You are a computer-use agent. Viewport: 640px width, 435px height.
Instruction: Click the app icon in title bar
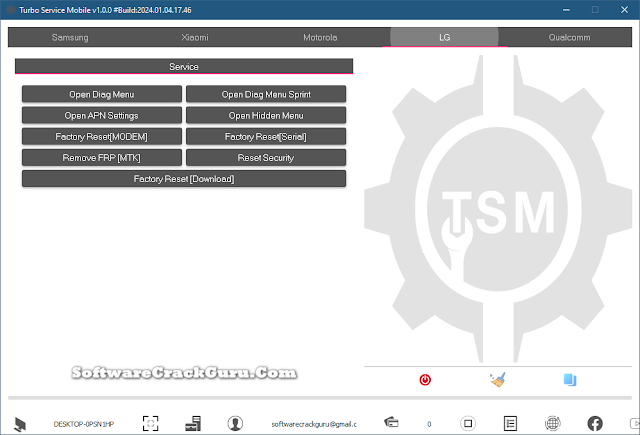pos(11,10)
